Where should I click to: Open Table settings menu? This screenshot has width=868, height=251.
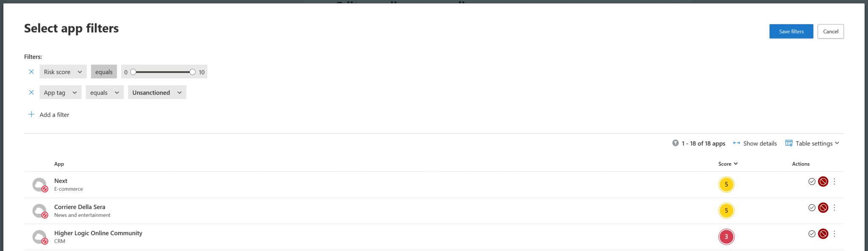(x=812, y=143)
